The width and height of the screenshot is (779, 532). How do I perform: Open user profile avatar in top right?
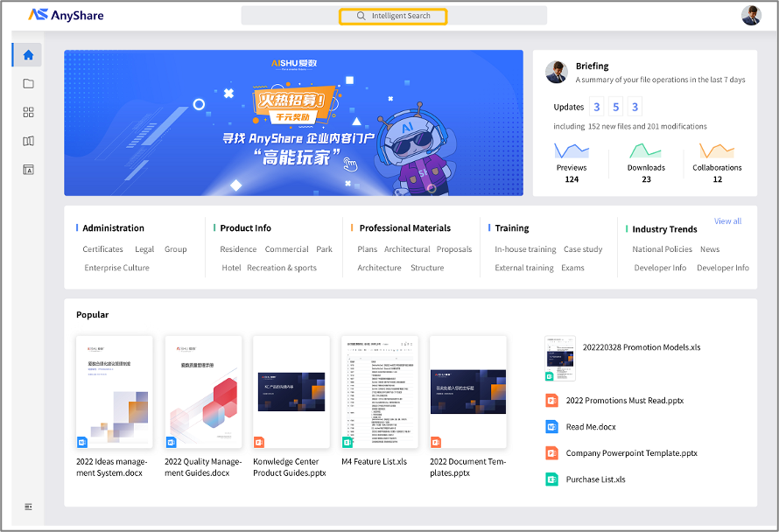point(751,16)
